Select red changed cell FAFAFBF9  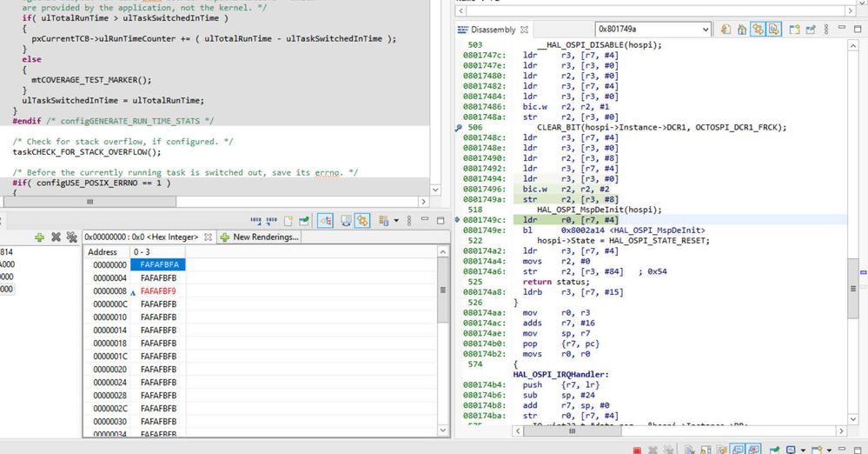(158, 291)
